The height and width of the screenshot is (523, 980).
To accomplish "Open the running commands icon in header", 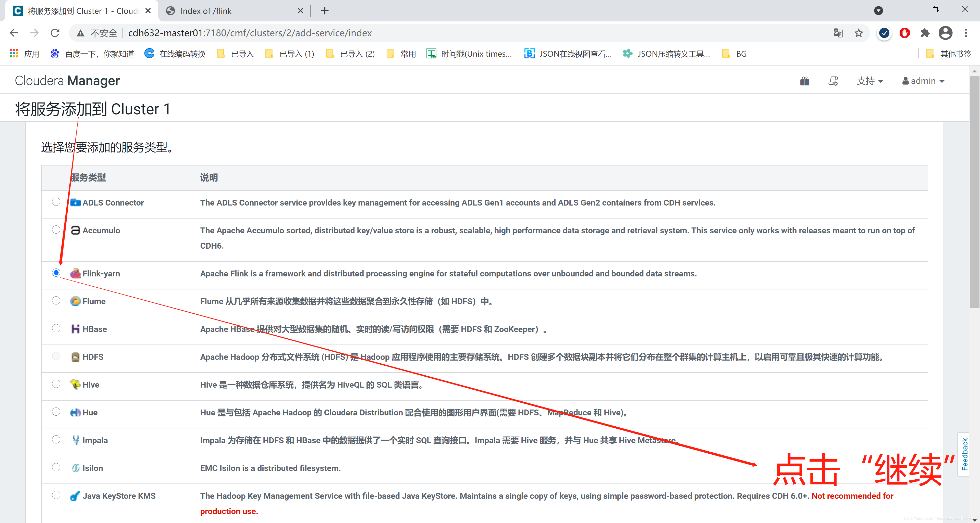I will point(833,81).
